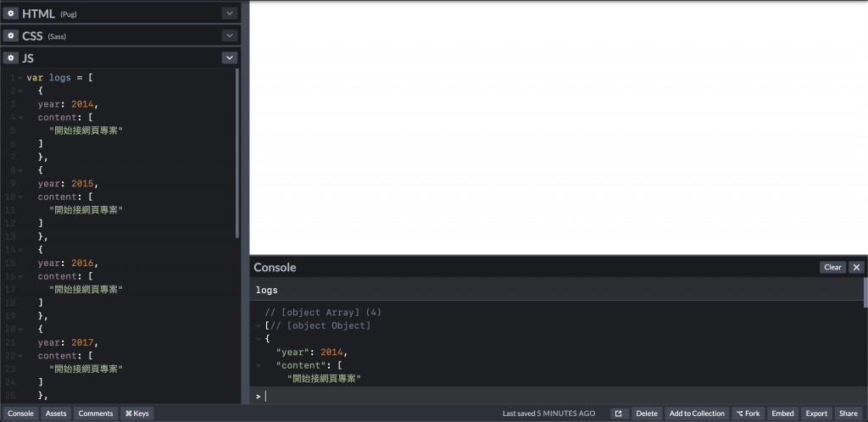This screenshot has width=868, height=422.
Task: Delete this pen
Action: click(x=647, y=414)
